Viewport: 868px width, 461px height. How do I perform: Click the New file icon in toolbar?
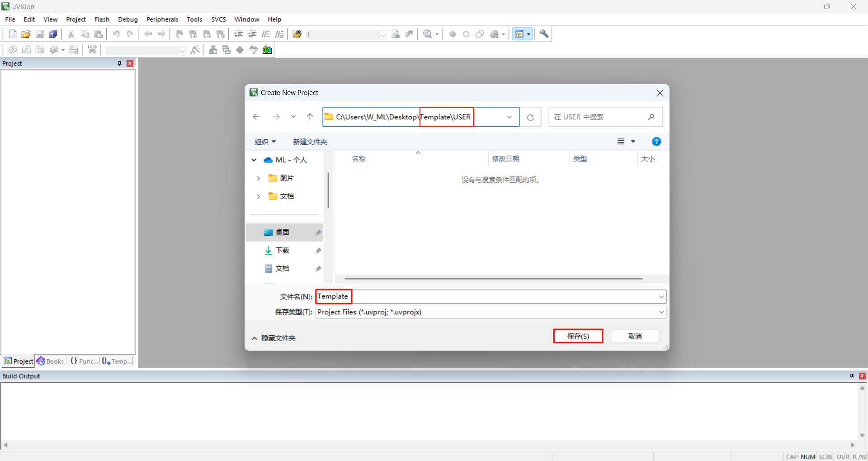13,34
